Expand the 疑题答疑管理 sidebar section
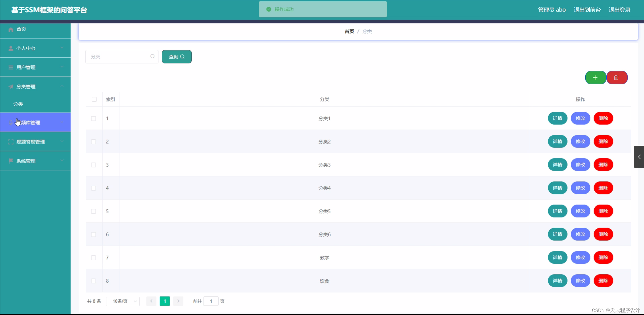The height and width of the screenshot is (315, 644). [35, 142]
